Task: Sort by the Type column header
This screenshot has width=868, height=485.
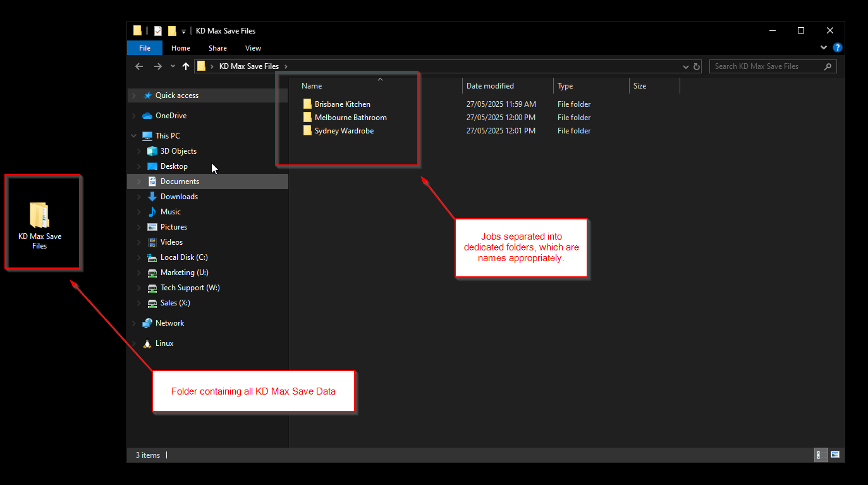Action: coord(565,86)
